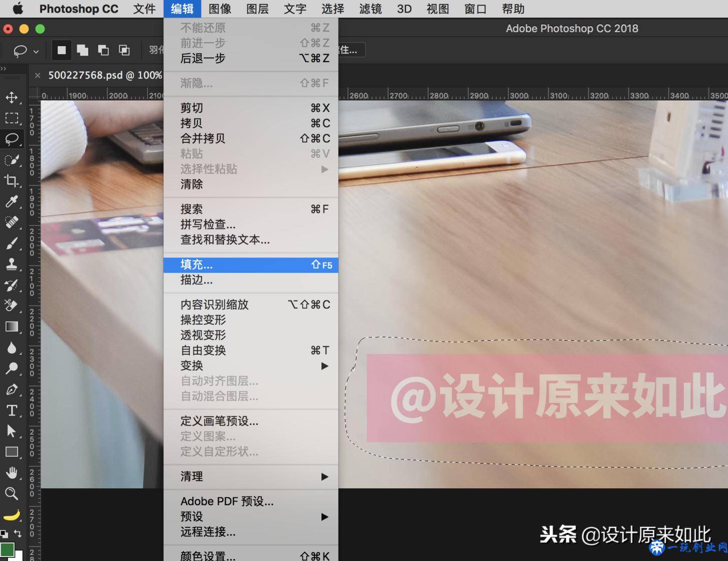Expand the 预设 submenu
Image resolution: width=728 pixels, height=561 pixels.
click(x=251, y=516)
